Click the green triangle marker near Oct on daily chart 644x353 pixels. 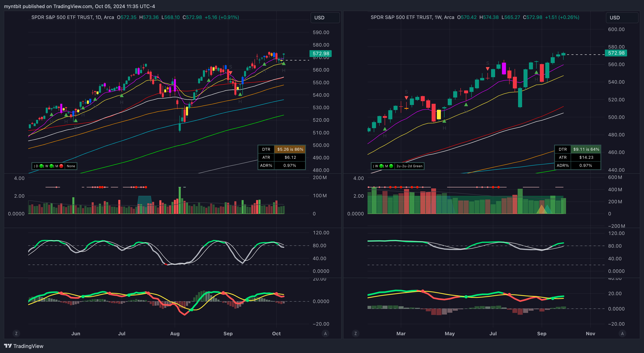pyautogui.click(x=284, y=63)
